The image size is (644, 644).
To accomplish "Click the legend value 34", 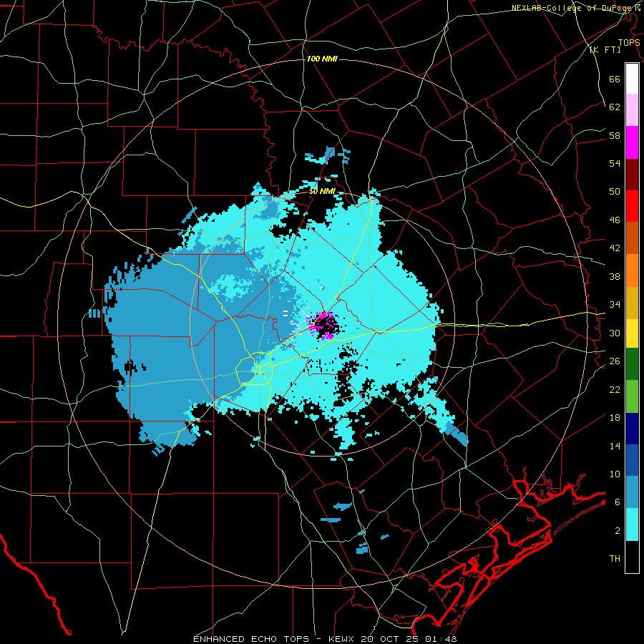I will (x=615, y=305).
